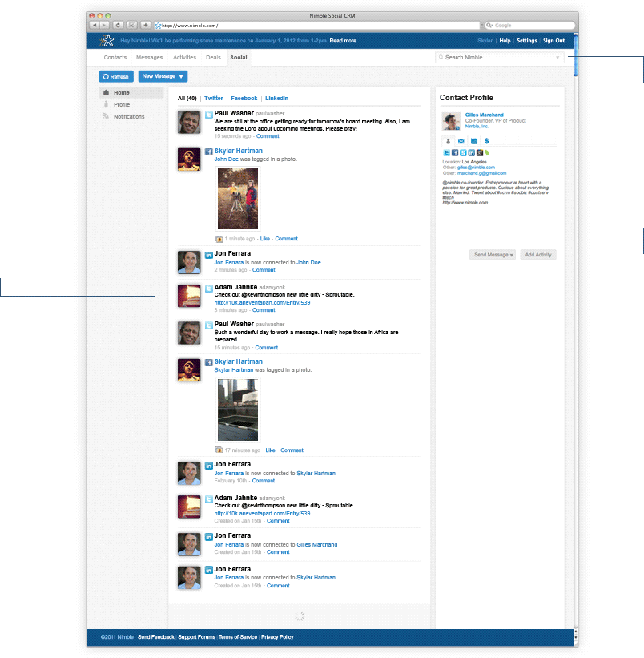This screenshot has width=644, height=658.
Task: Switch to the Contacts tab
Action: point(115,58)
